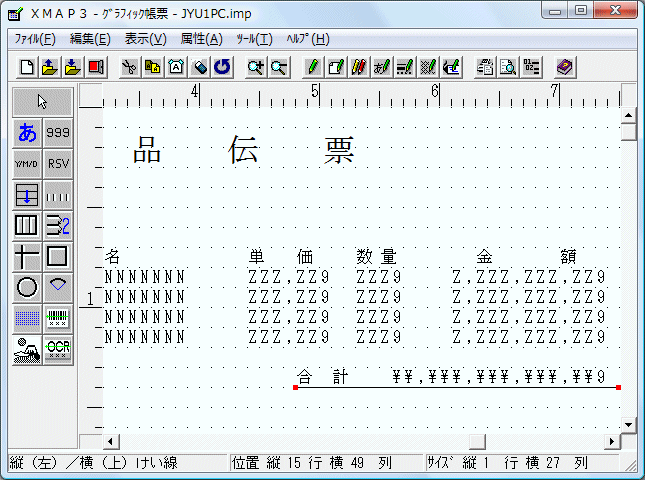Open the purple help book icon

[565, 67]
